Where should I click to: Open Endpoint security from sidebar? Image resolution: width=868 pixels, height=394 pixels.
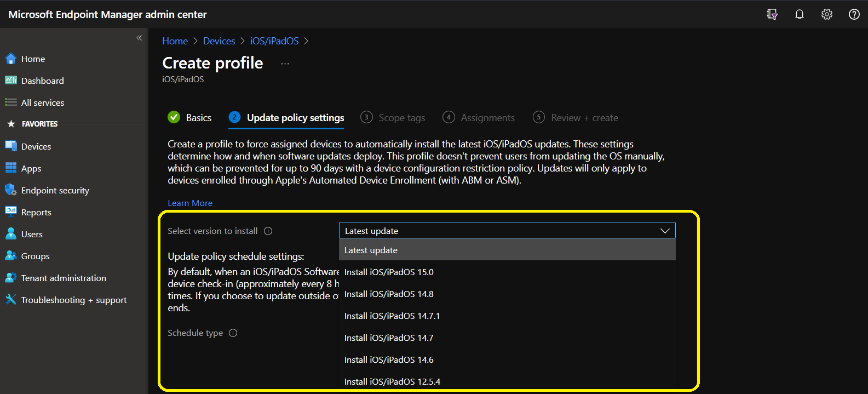[55, 190]
